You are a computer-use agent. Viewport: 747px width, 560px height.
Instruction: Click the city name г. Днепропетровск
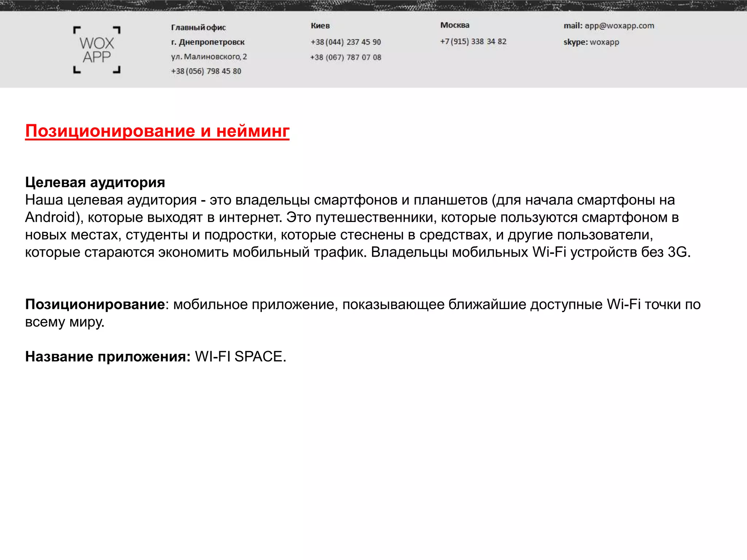[x=208, y=42]
